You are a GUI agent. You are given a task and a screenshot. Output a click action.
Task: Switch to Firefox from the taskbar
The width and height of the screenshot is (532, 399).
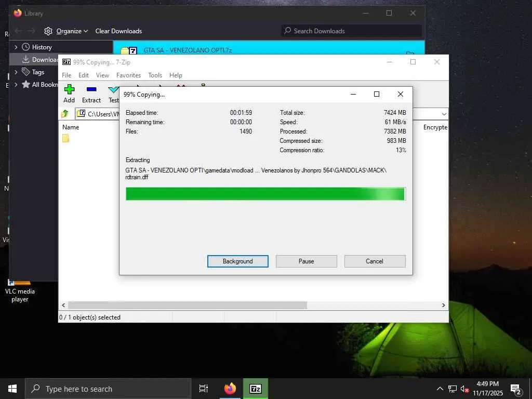[230, 389]
